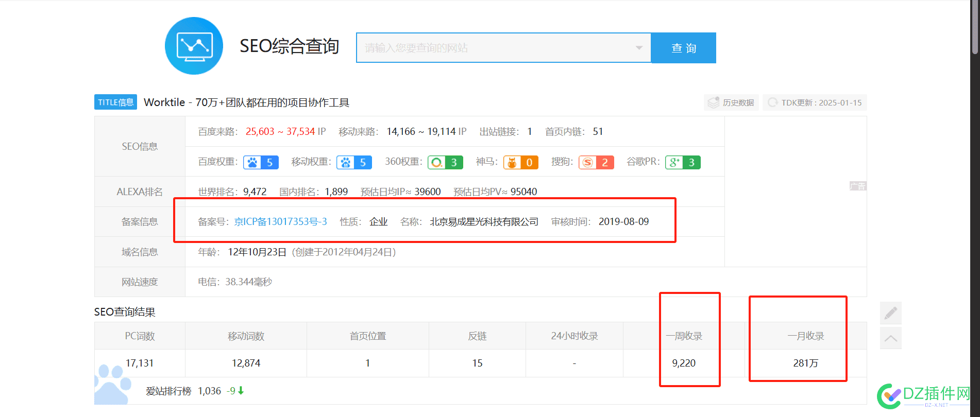This screenshot has height=417, width=980.
Task: Click the 爱站排行榜 rank 1,036
Action: click(x=209, y=391)
